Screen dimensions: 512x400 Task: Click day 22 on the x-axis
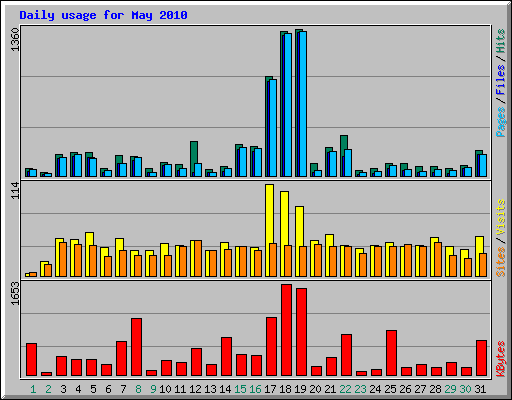[x=345, y=389]
